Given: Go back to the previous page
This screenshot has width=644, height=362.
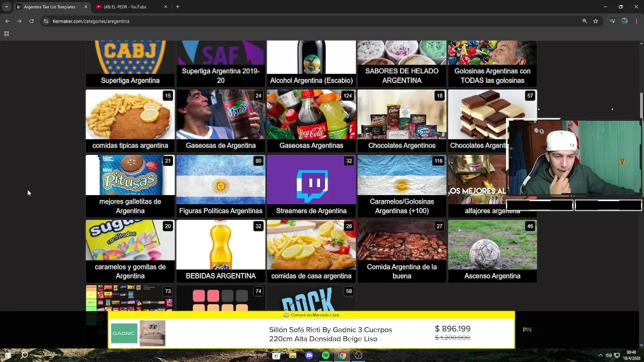Looking at the screenshot, I should (x=7, y=21).
